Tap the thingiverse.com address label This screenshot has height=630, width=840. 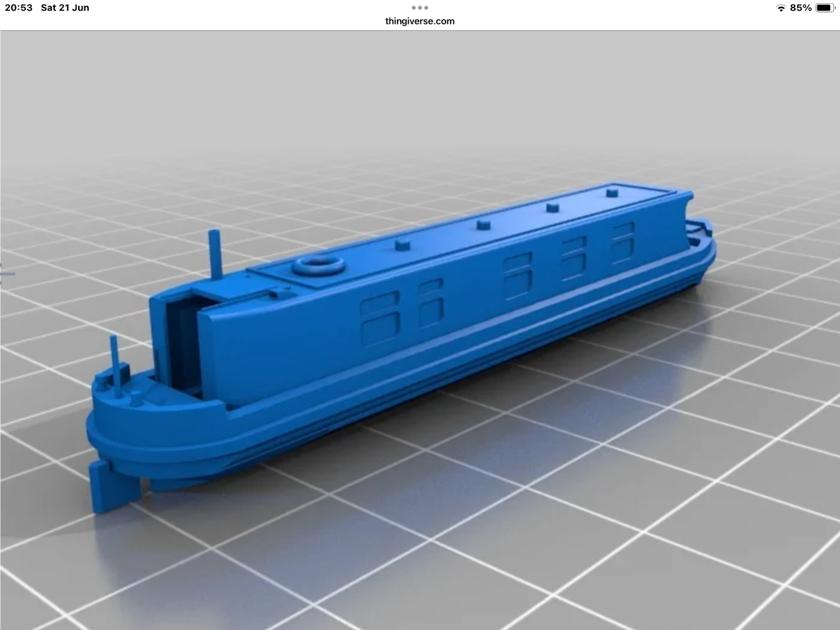(x=420, y=21)
